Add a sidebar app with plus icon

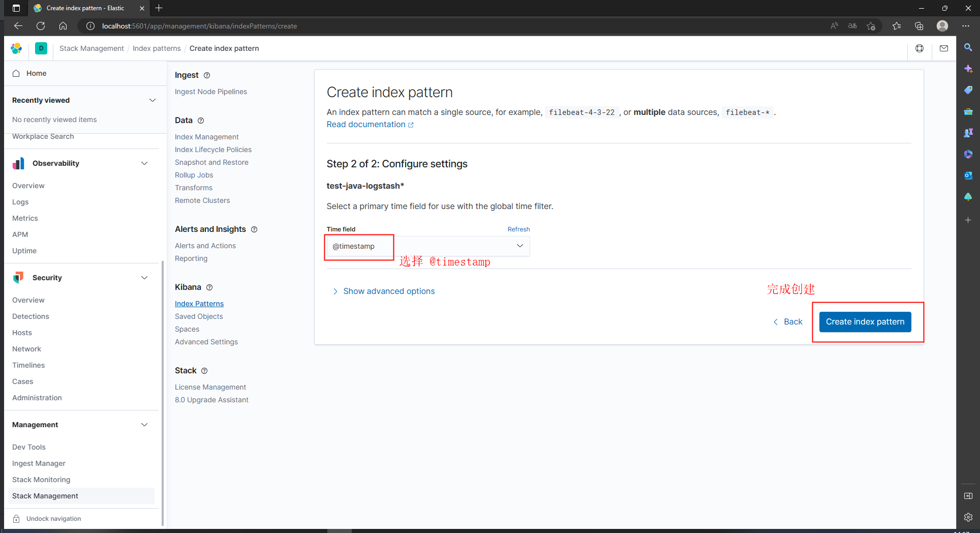968,220
